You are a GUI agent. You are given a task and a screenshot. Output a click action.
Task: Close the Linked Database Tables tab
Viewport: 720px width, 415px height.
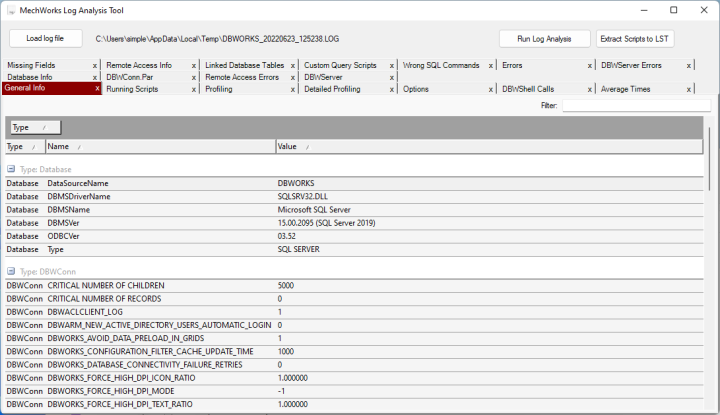[x=293, y=66]
